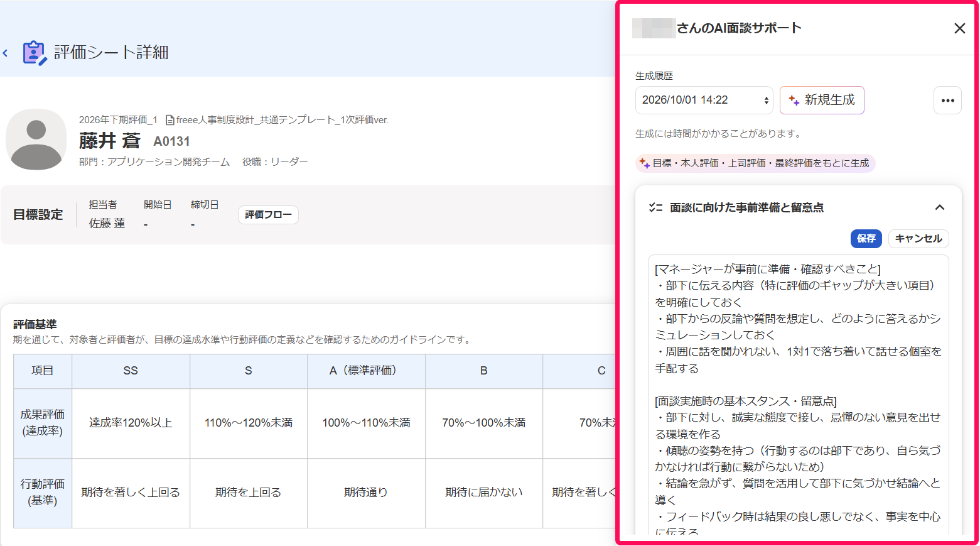
Task: Click the A（標準評価） column header
Action: point(366,371)
